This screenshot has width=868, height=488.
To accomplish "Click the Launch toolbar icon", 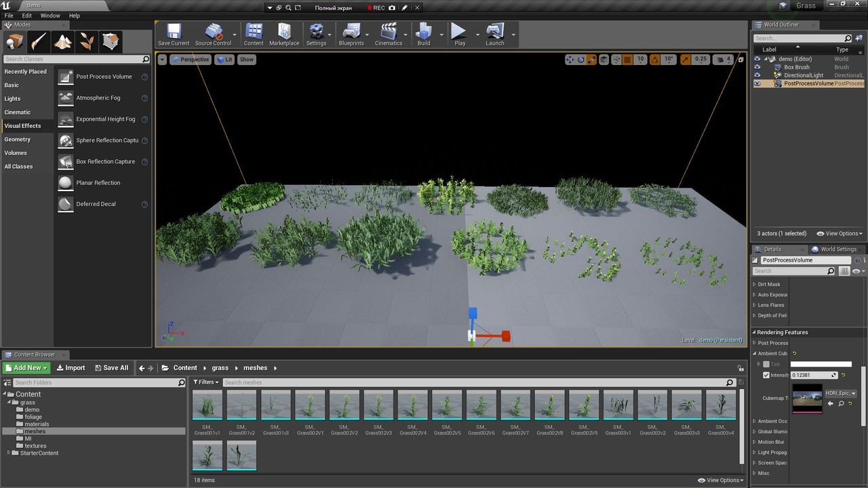I will coord(495,34).
